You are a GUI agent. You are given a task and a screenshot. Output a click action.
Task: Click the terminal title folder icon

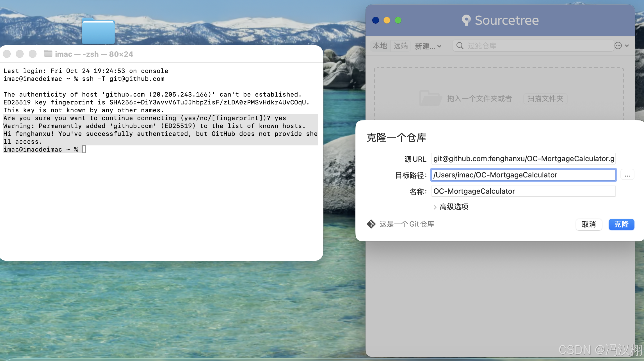pyautogui.click(x=48, y=54)
